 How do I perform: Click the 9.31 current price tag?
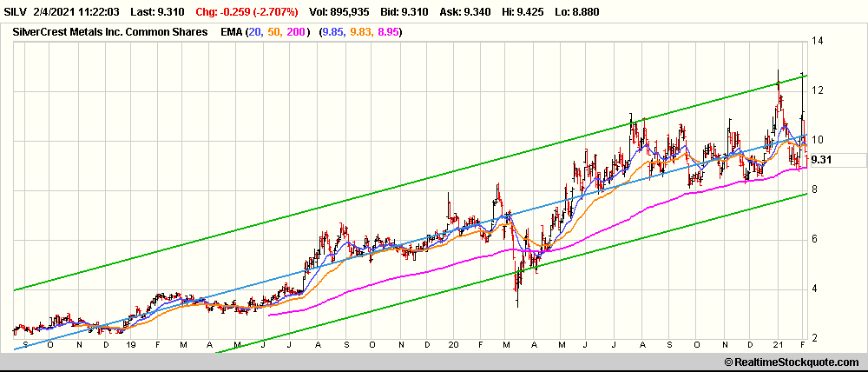820,160
